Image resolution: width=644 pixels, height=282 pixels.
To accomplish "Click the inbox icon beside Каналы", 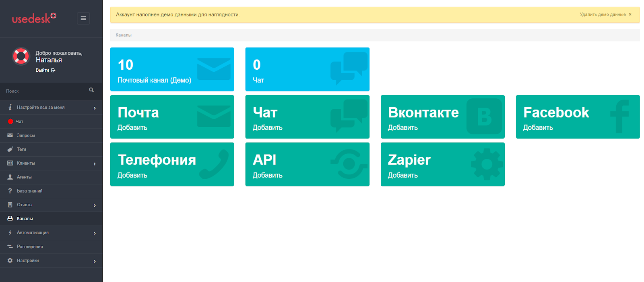I will click(10, 218).
